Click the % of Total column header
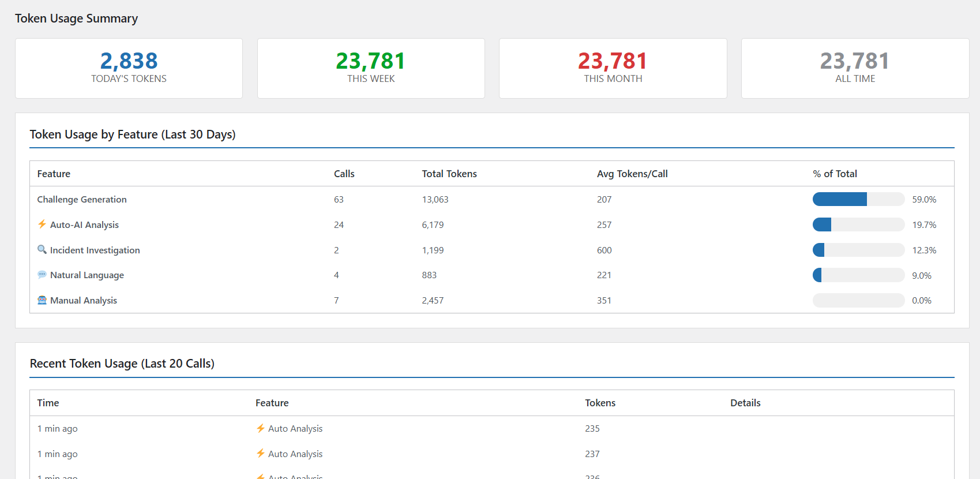 [x=835, y=174]
